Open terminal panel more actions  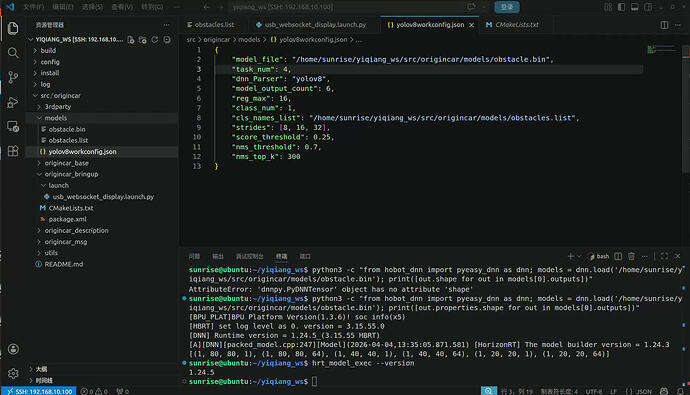click(x=645, y=256)
